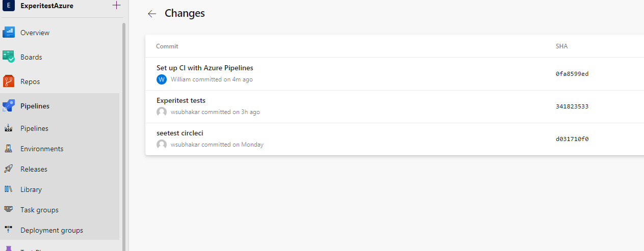Click the Releases rocket icon
The width and height of the screenshot is (644, 251).
(x=8, y=169)
